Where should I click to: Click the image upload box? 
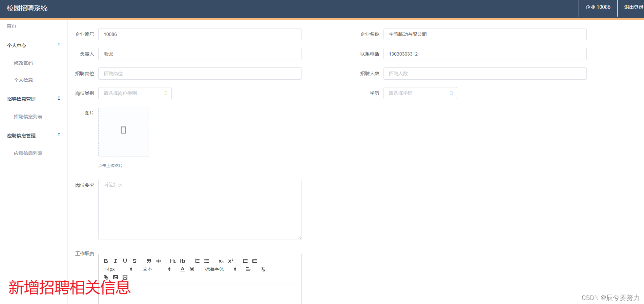pyautogui.click(x=123, y=132)
